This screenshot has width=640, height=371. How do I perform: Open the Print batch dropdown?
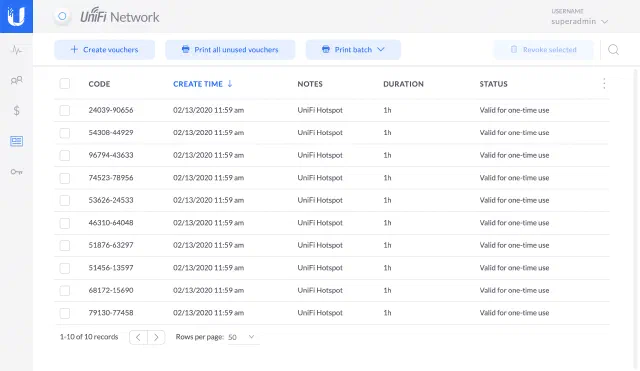(x=353, y=50)
